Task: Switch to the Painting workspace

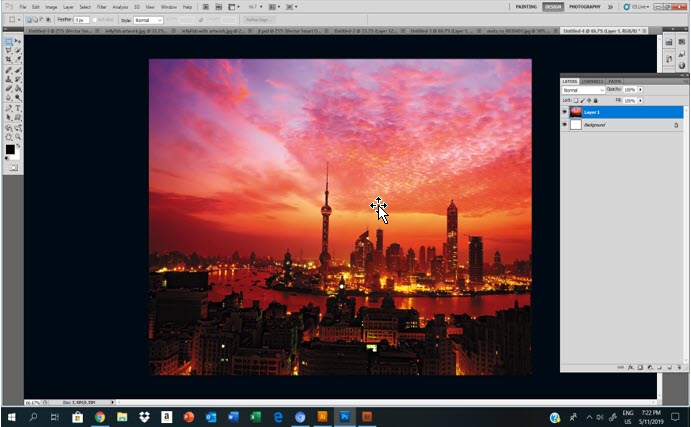Action: 526,7
